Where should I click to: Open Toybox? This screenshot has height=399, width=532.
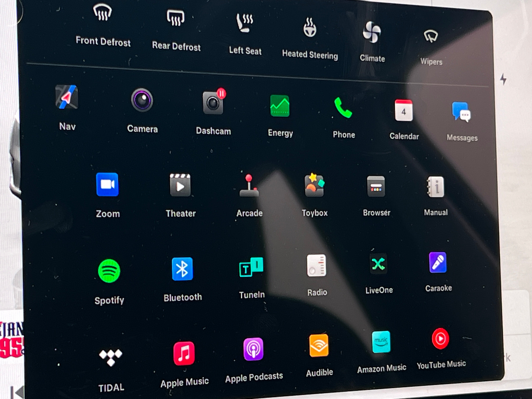314,185
